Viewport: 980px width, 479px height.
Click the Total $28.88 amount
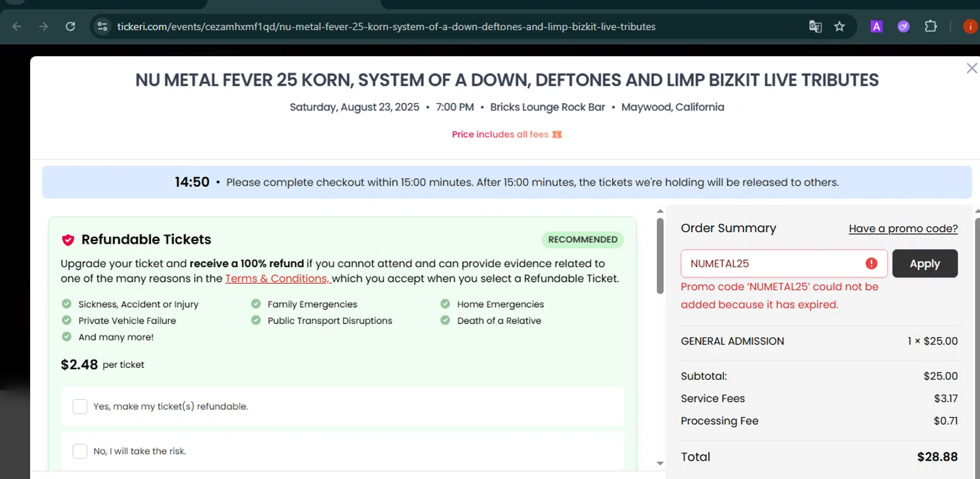coord(938,457)
